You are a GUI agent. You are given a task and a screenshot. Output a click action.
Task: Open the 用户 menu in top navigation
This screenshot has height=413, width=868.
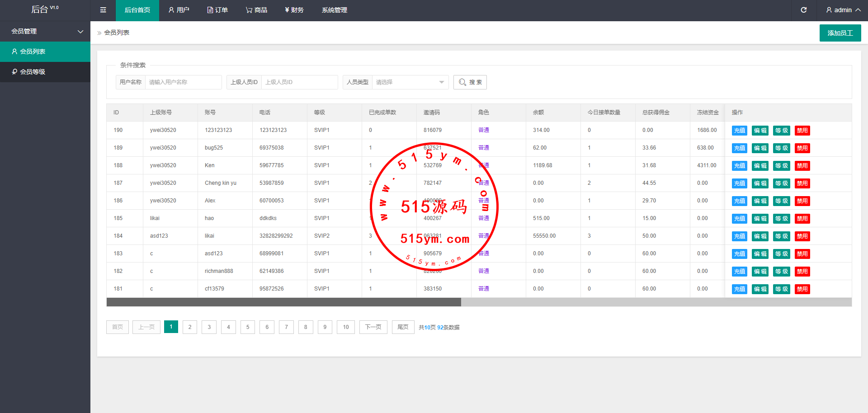click(179, 10)
